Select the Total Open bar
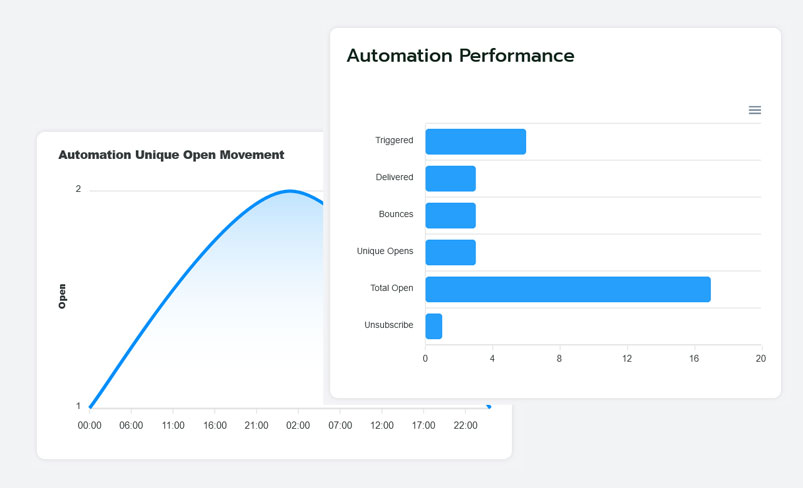The width and height of the screenshot is (803, 488). tap(568, 289)
